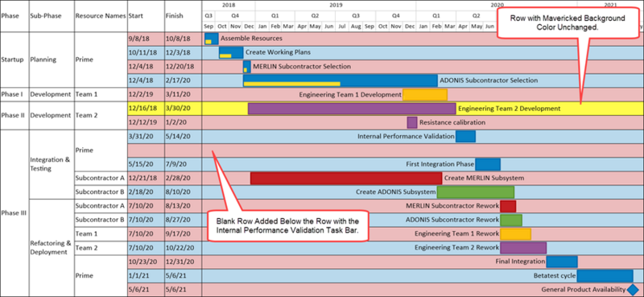Click the Prime resource cell in Startup phase

click(x=101, y=60)
